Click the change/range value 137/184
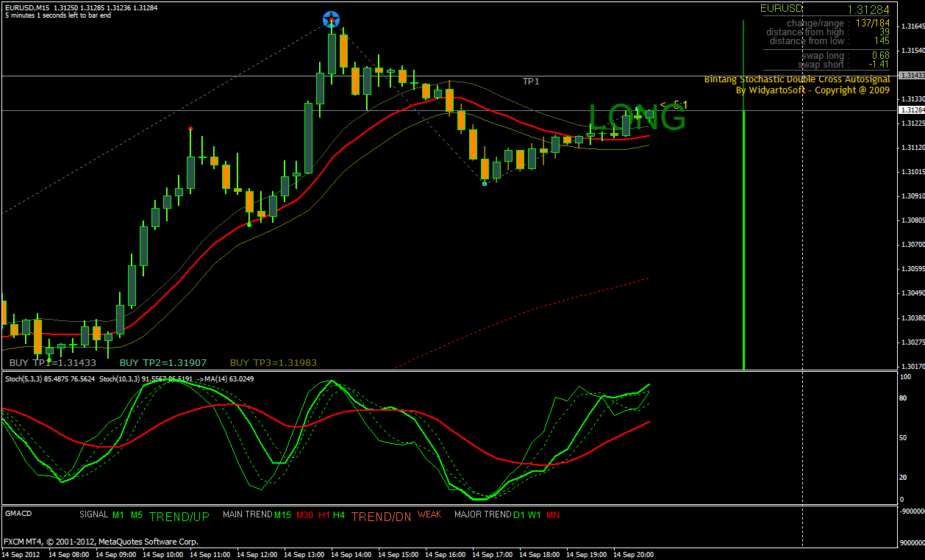 click(873, 24)
